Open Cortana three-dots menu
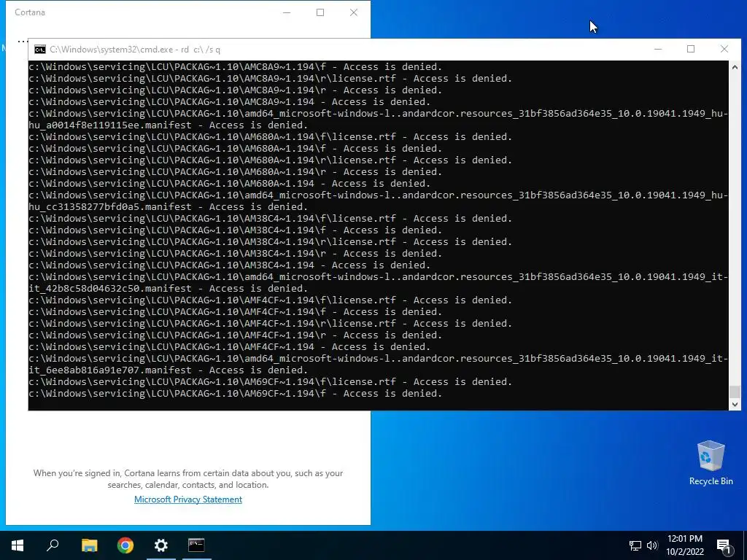This screenshot has height=560, width=747. point(23,42)
